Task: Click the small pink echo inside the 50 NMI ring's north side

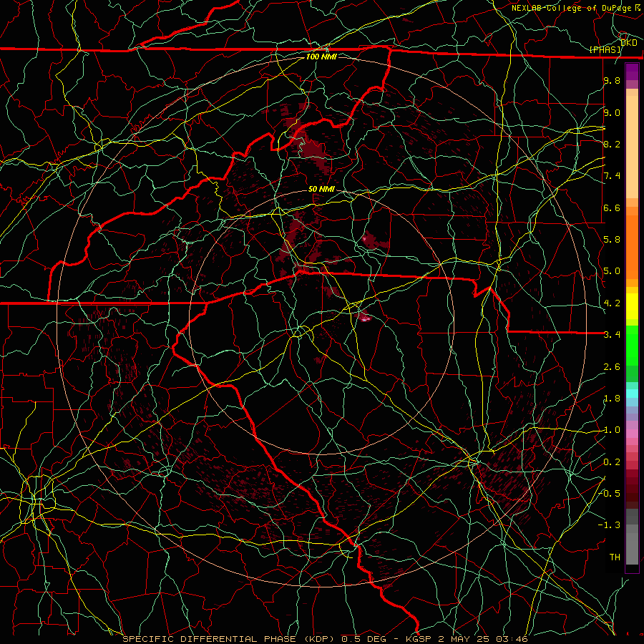Action: click(x=364, y=238)
